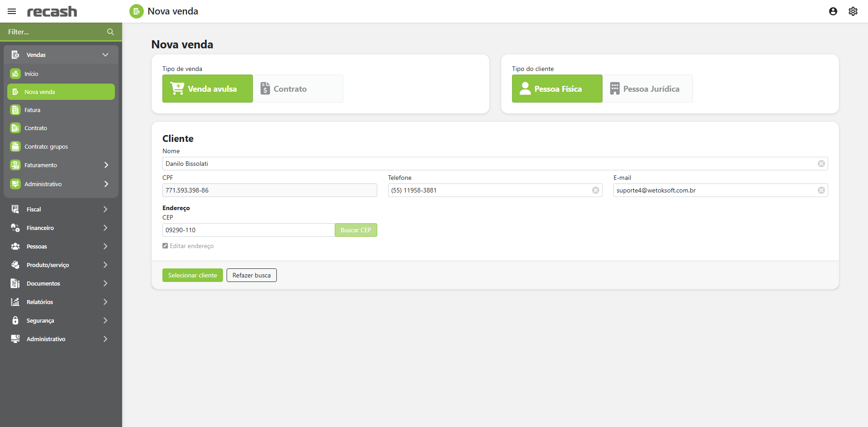Viewport: 868px width, 427px height.
Task: Click the search magnifier in filter box
Action: coord(110,32)
